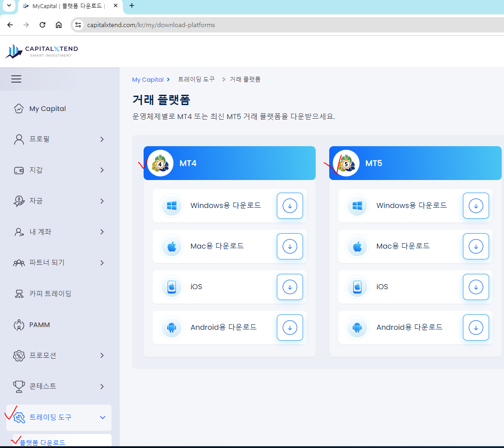
Task: Open site information icon in address bar
Action: (x=78, y=25)
